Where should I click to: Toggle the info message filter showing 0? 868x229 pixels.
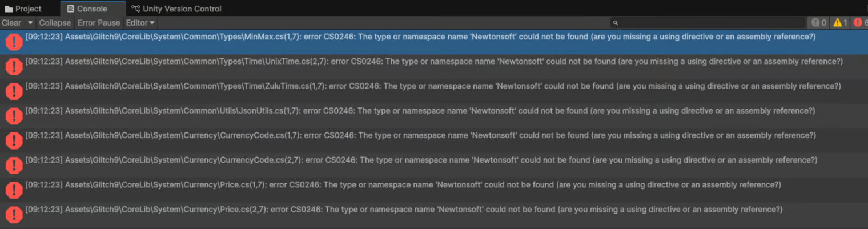pos(819,23)
